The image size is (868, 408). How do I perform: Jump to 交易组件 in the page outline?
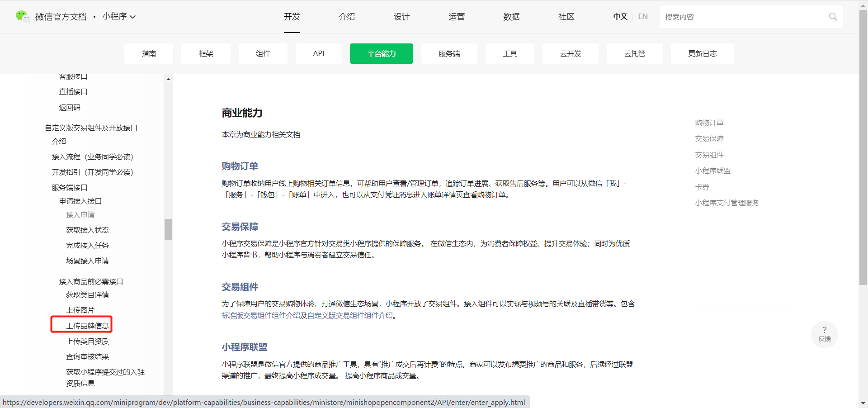(x=709, y=155)
